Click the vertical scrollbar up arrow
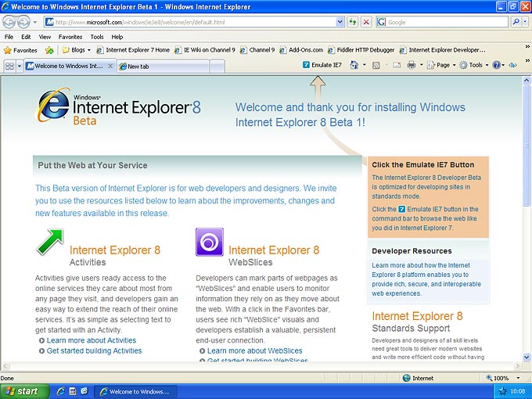Image resolution: width=532 pixels, height=399 pixels. (527, 81)
